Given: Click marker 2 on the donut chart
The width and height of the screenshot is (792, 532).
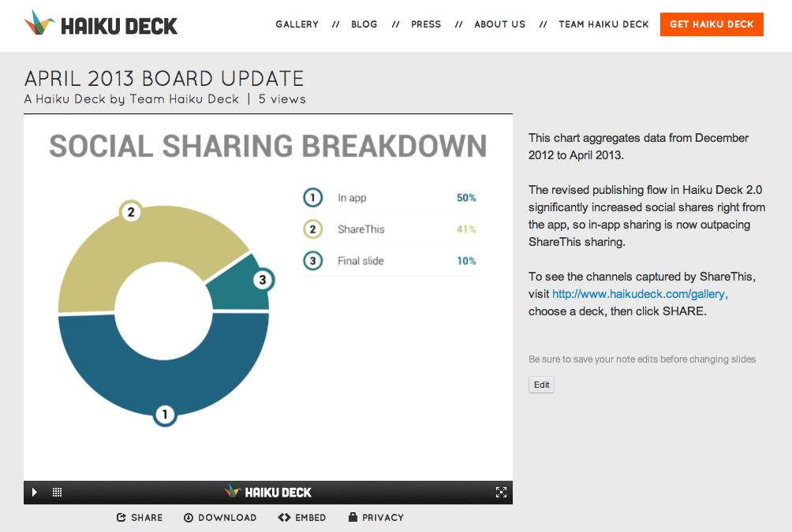Looking at the screenshot, I should pos(131,211).
